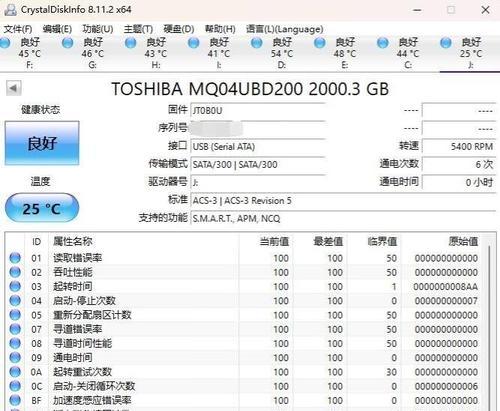500x411 pixels.
Task: Open the 功能(U) menu
Action: coord(98,29)
